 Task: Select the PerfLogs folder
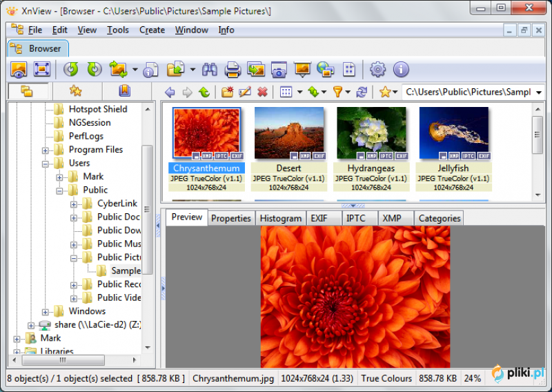(x=86, y=136)
